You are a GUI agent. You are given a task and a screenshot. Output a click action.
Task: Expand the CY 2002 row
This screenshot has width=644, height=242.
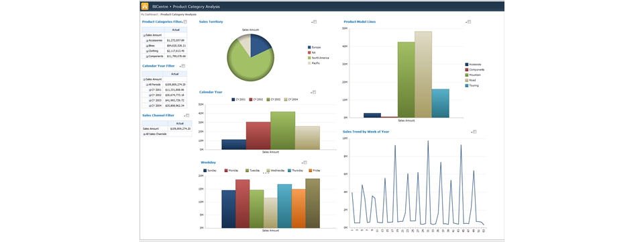(x=150, y=95)
